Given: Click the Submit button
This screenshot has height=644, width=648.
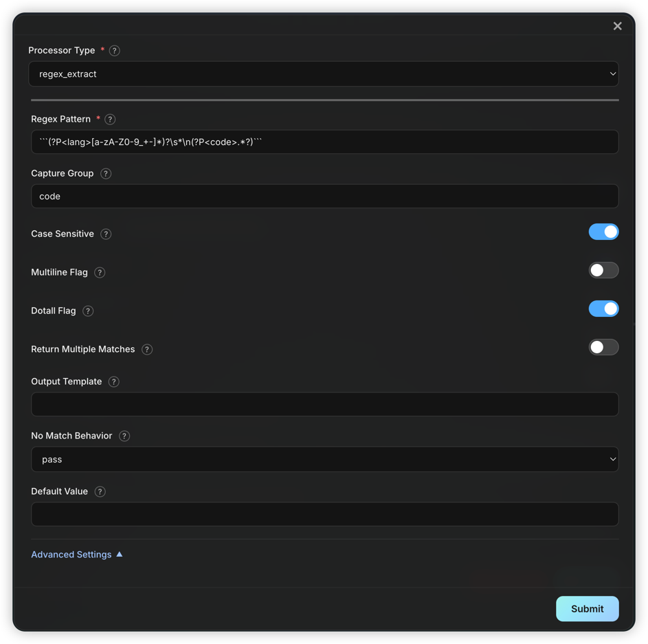Looking at the screenshot, I should coord(588,608).
